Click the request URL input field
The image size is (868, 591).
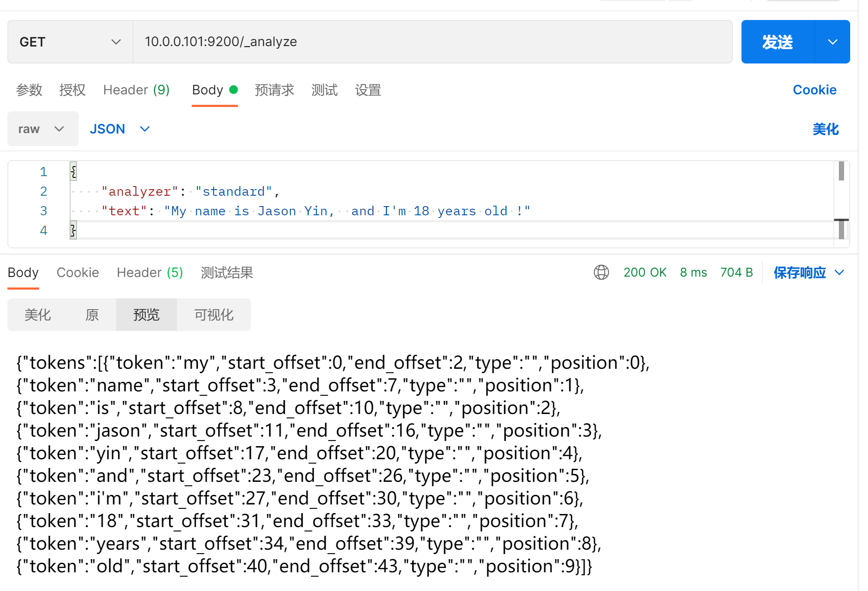tap(433, 42)
